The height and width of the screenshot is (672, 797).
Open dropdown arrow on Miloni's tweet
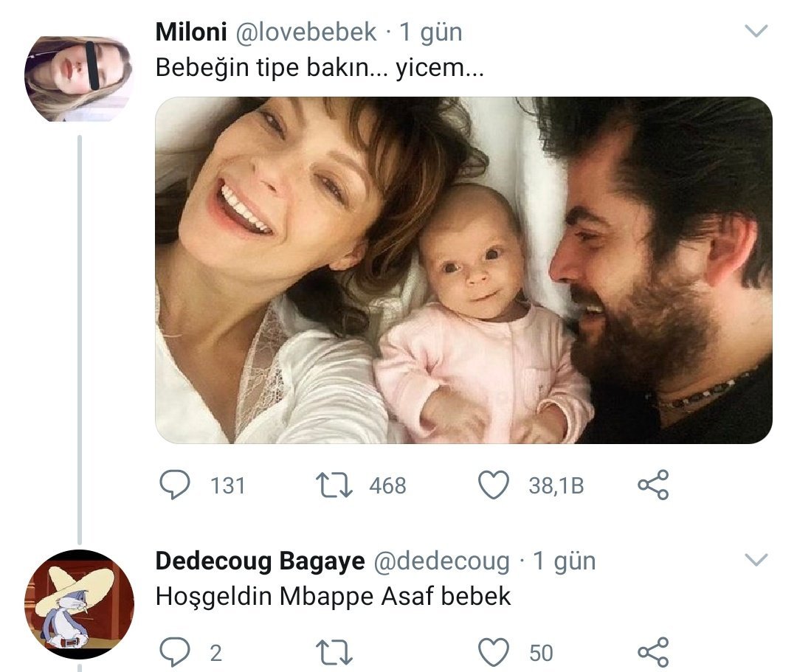(x=757, y=32)
